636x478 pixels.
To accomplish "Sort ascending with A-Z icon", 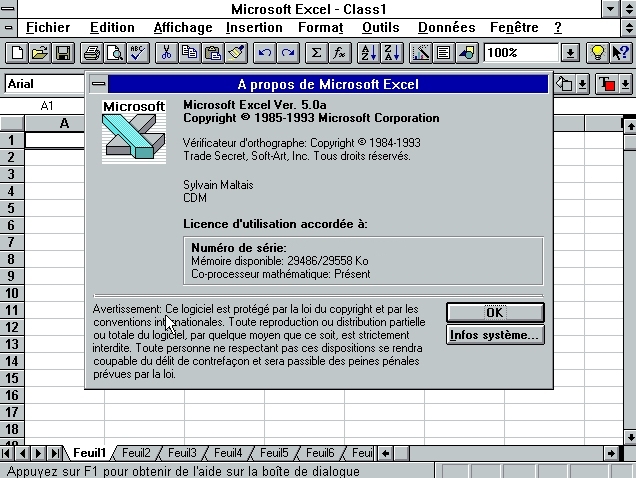I will click(368, 53).
